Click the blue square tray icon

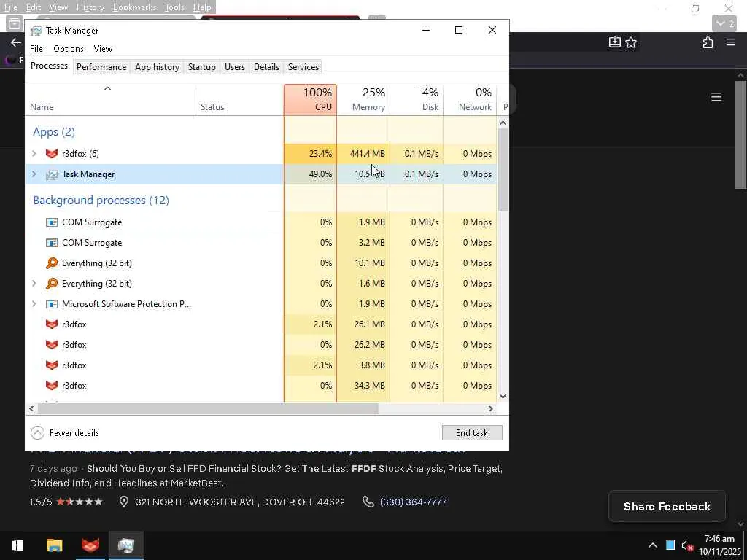tap(670, 545)
